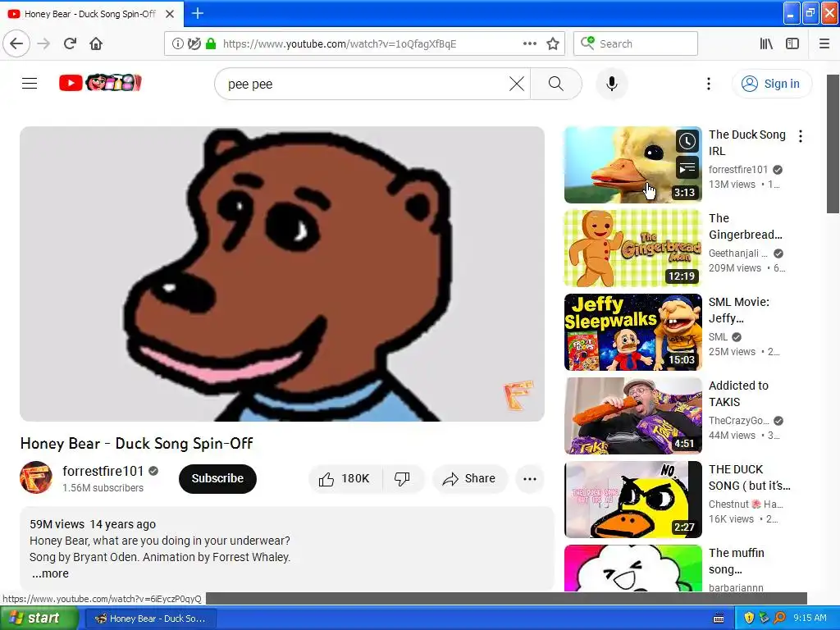Viewport: 840px width, 630px height.
Task: Open The Gingerbread Man video thumbnail
Action: click(632, 249)
